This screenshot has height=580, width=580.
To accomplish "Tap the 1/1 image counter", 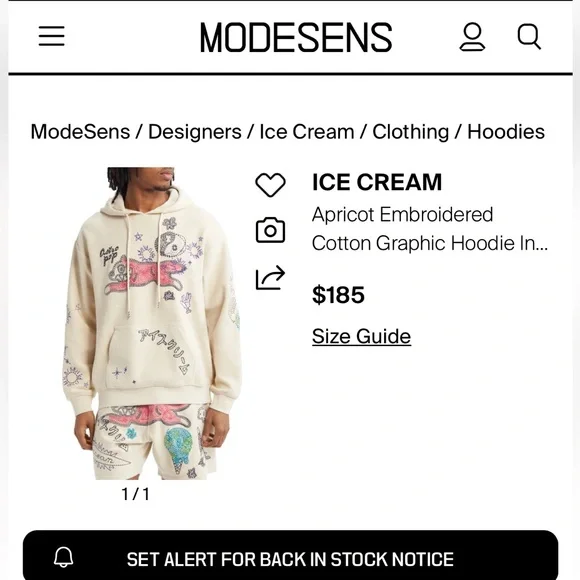I will click(135, 494).
